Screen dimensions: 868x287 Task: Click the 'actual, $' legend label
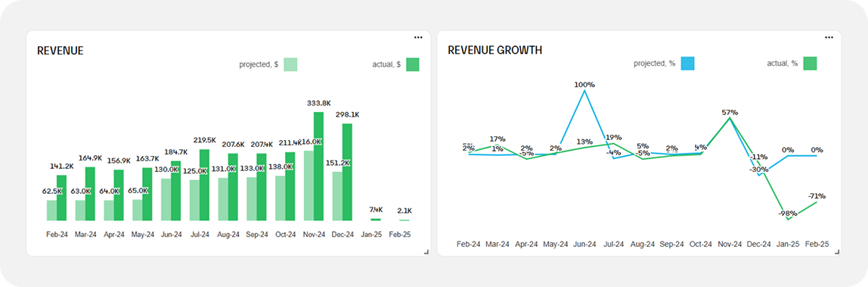point(386,64)
